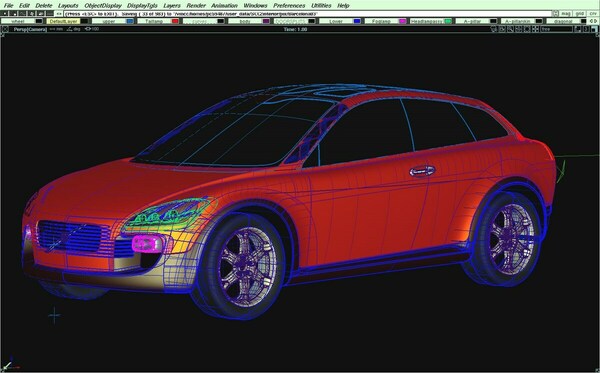600x373 pixels.
Task: Click the four-arrow look-at icon in viewport bar
Action: tap(535, 29)
